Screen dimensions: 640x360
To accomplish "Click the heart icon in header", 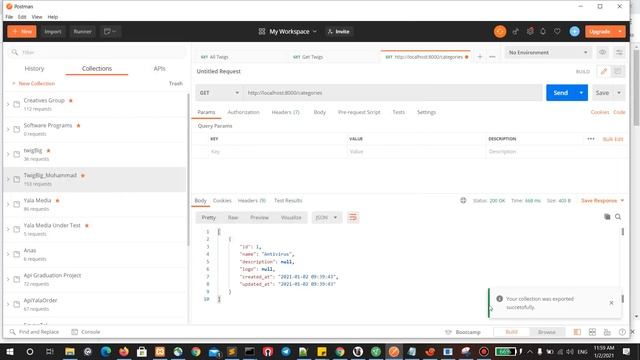I will click(x=557, y=31).
